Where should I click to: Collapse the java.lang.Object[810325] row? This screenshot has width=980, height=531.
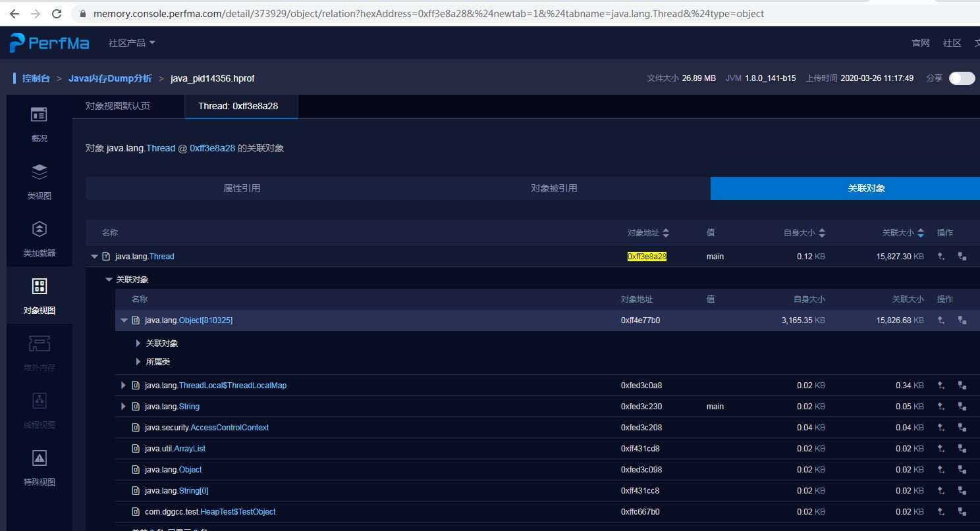[123, 320]
